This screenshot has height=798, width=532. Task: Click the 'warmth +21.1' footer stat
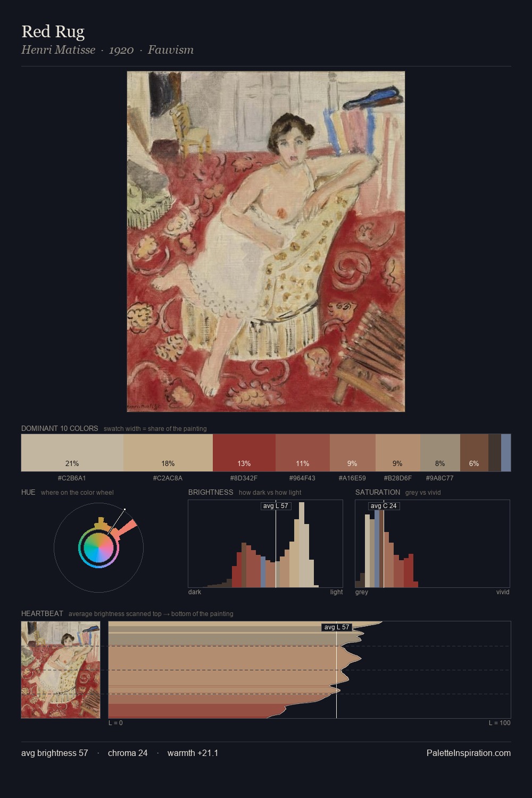(193, 753)
